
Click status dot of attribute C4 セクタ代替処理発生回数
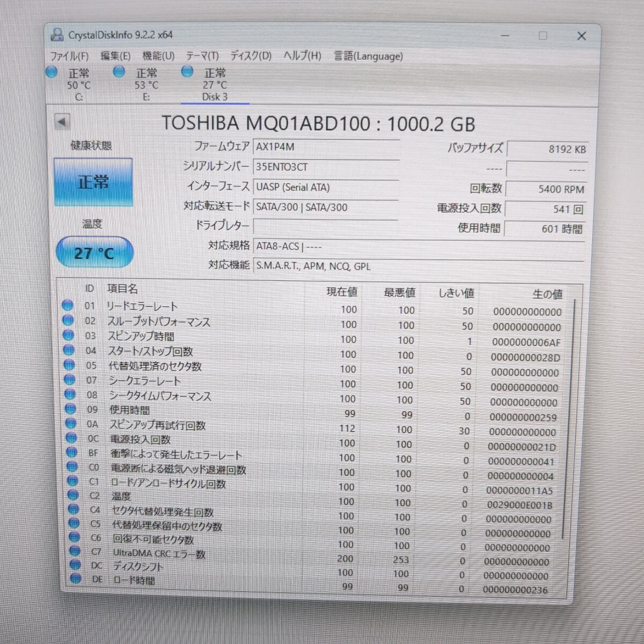(74, 509)
